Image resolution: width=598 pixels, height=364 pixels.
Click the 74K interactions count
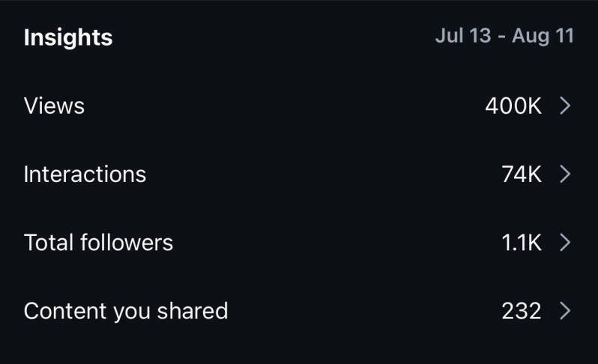point(521,175)
